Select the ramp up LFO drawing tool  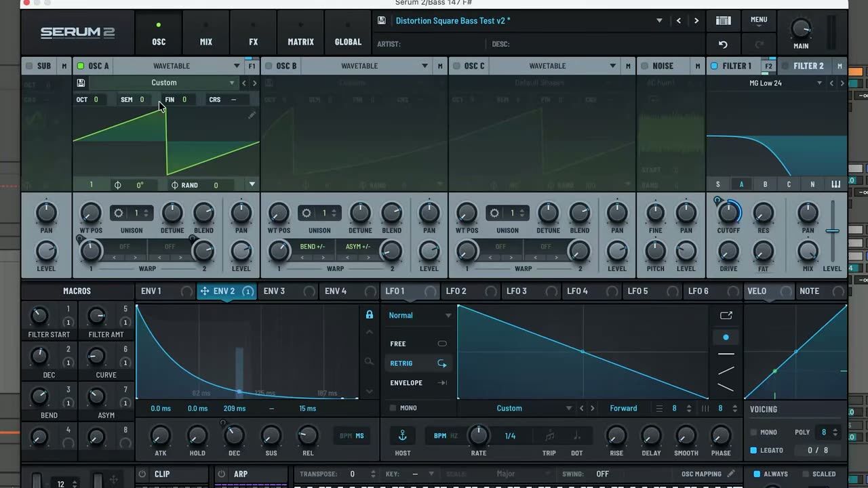pyautogui.click(x=726, y=371)
